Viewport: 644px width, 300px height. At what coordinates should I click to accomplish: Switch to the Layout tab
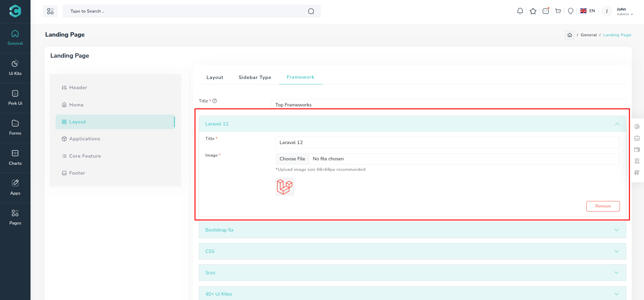point(215,77)
